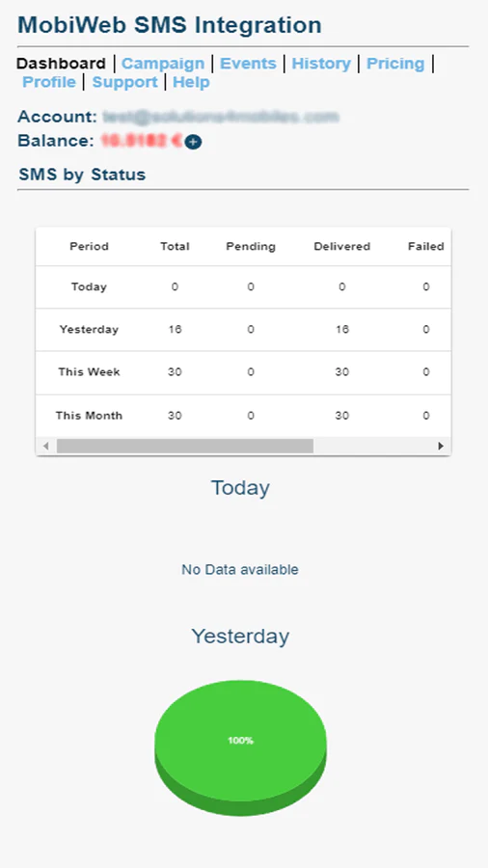488x868 pixels.
Task: Click the Delivered column header
Action: pos(342,246)
